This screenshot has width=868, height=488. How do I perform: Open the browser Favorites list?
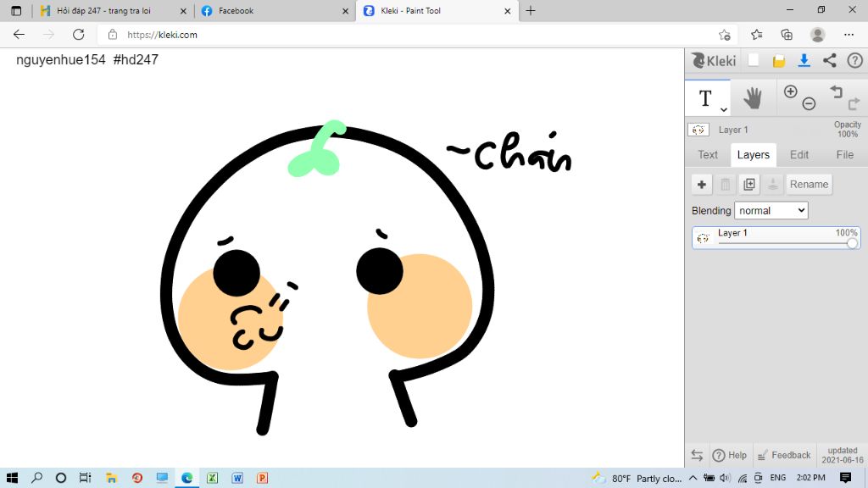coord(756,35)
